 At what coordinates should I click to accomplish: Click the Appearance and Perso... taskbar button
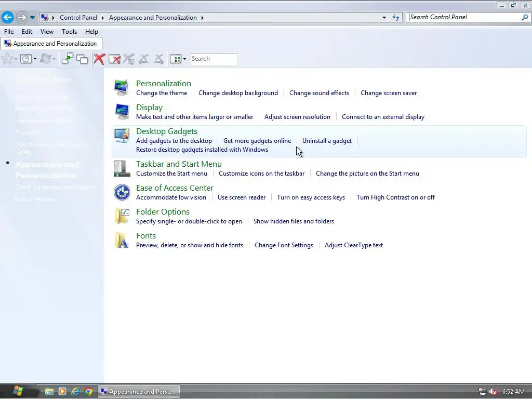tap(139, 392)
